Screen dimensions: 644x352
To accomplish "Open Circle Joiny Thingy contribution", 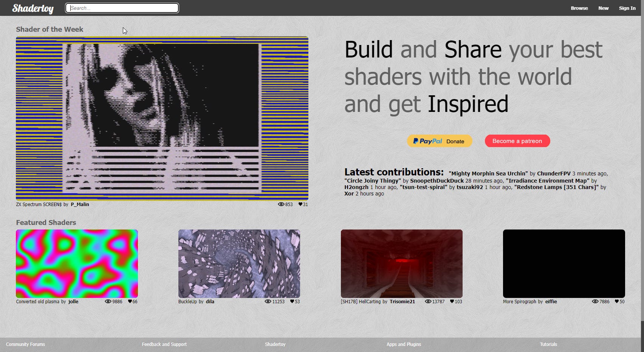I will coord(373,181).
